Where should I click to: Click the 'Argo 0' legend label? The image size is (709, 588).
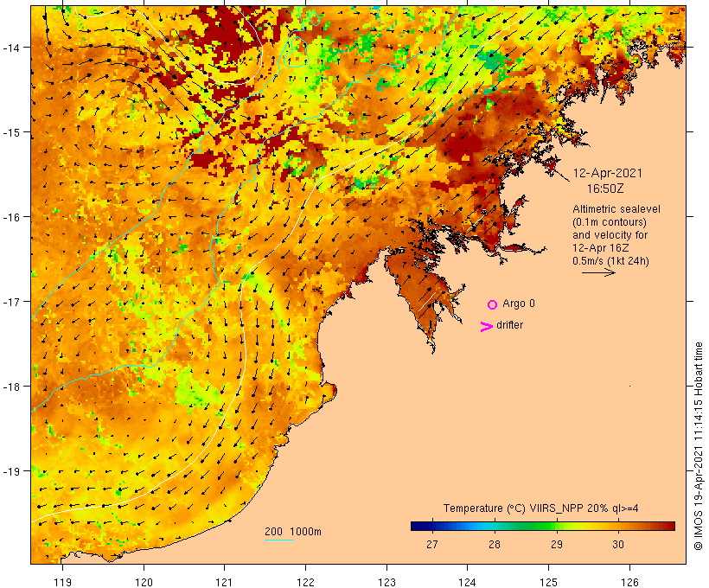click(x=519, y=304)
